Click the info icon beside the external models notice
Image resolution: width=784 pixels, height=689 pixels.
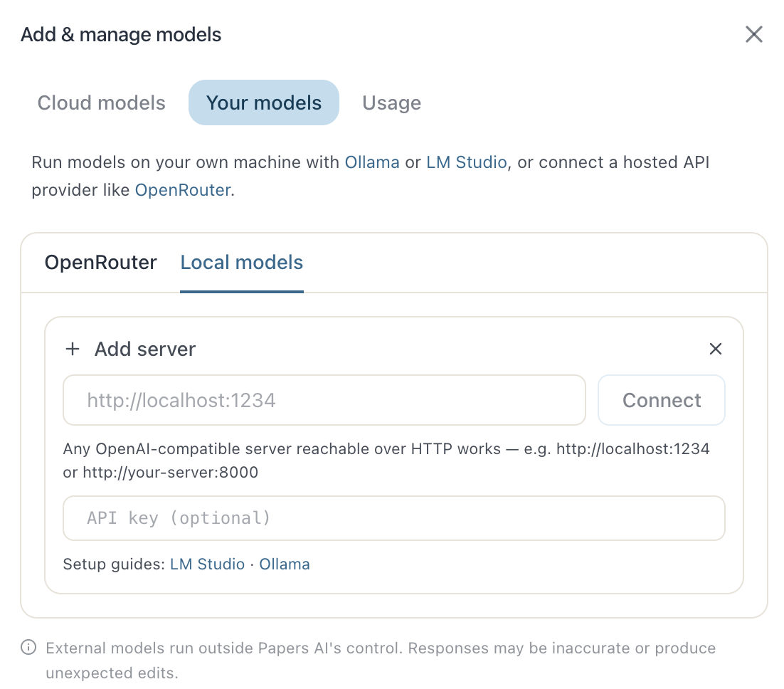pos(28,647)
